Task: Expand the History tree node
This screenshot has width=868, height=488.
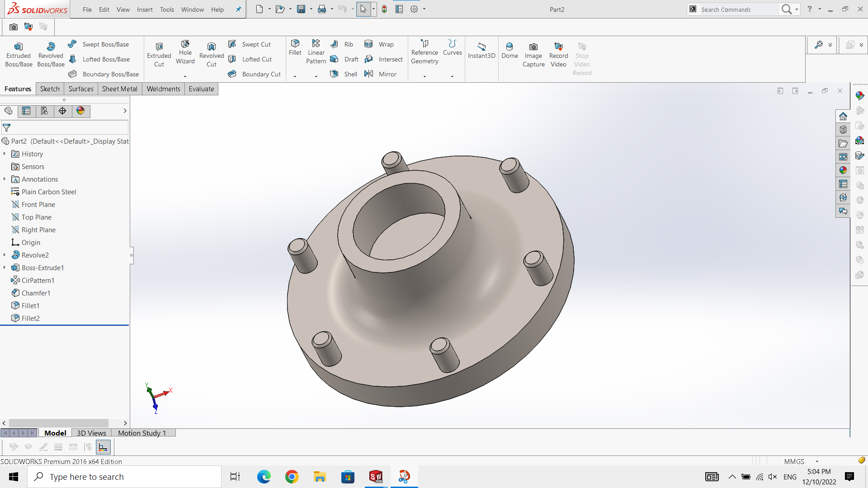Action: 5,154
